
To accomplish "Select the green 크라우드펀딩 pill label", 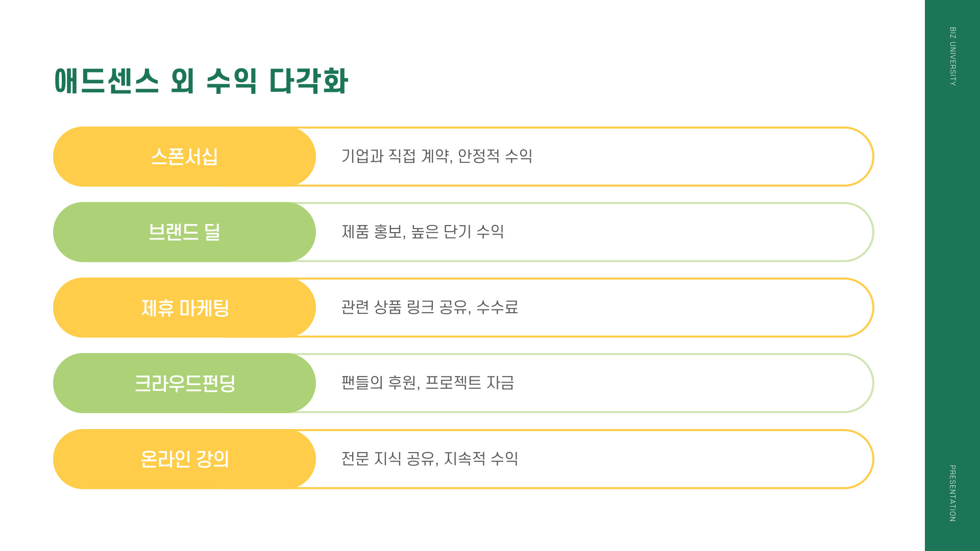I will pos(184,383).
